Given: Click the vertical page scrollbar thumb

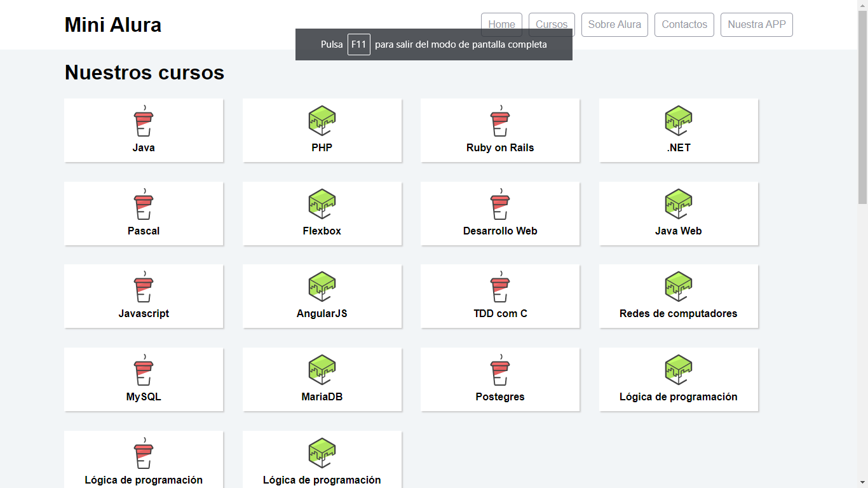Looking at the screenshot, I should pos(862,107).
